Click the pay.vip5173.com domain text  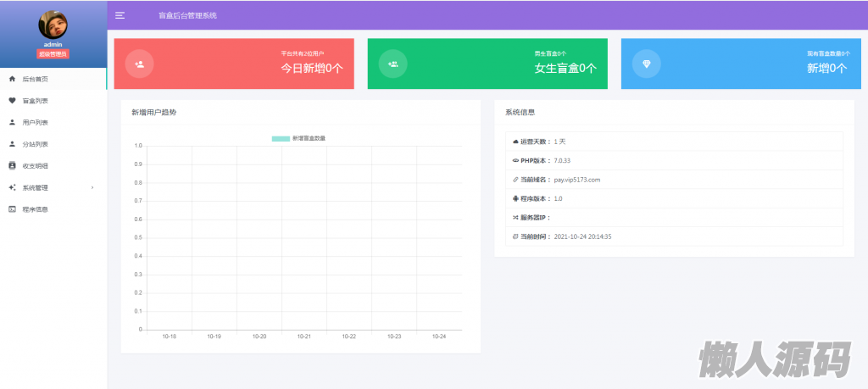(x=577, y=180)
